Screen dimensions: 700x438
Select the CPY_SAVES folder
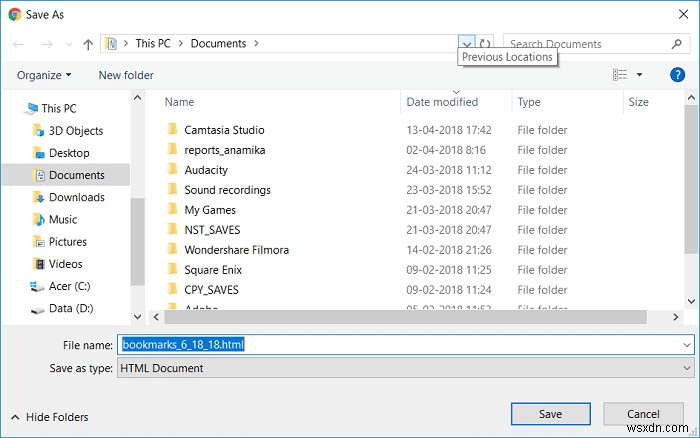click(x=211, y=290)
